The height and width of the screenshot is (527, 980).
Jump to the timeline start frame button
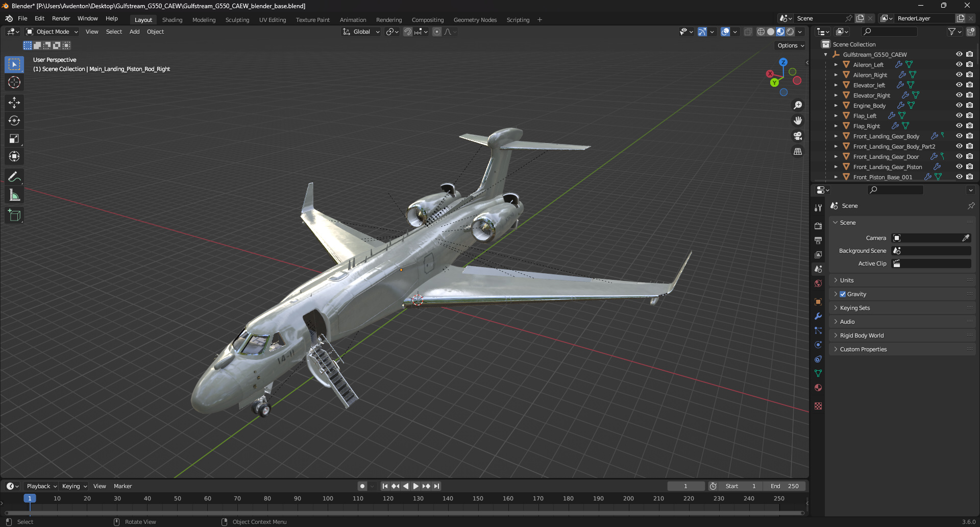coord(385,486)
